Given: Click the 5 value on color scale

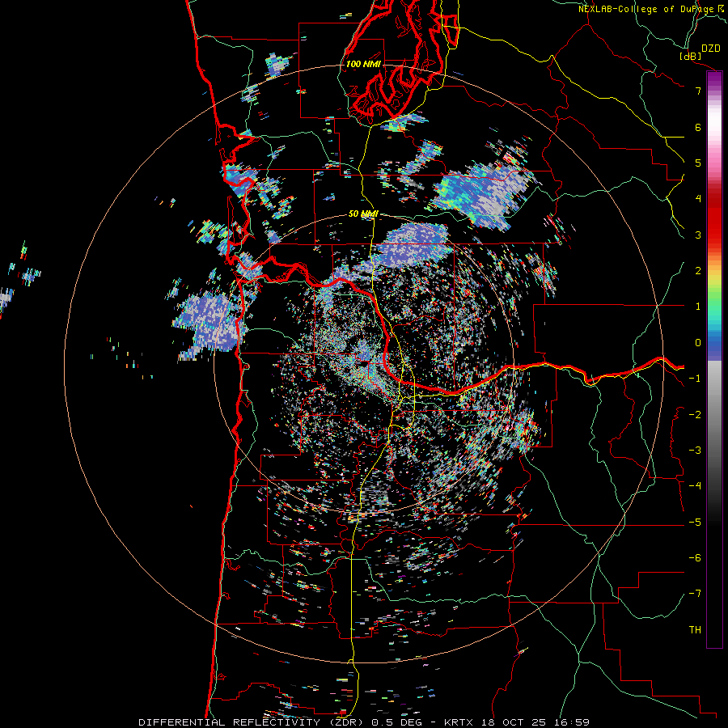Looking at the screenshot, I should [x=698, y=163].
